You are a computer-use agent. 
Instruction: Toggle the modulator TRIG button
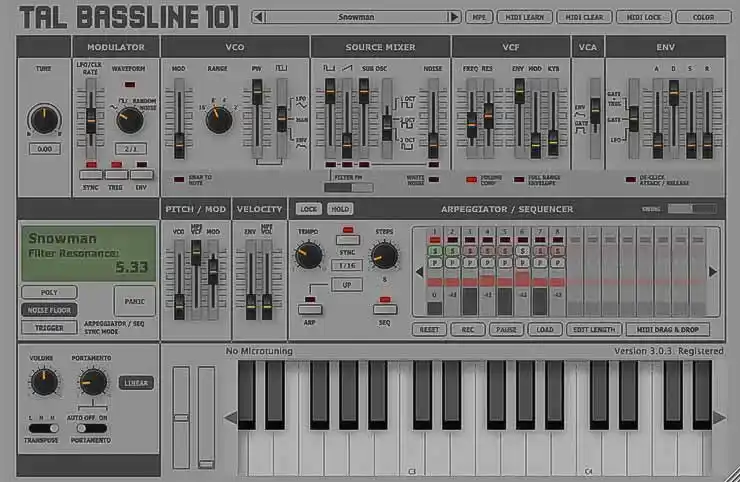[116, 175]
